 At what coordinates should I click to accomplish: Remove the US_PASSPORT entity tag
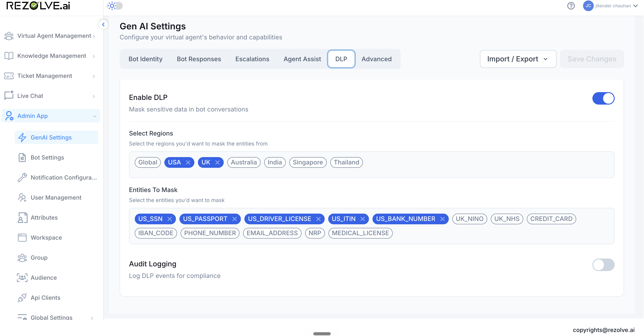tap(234, 219)
